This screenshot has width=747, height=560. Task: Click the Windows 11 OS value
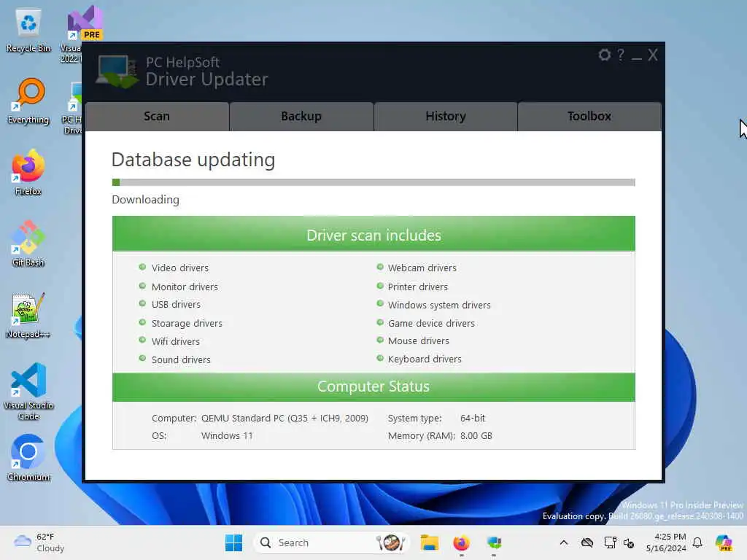point(227,436)
